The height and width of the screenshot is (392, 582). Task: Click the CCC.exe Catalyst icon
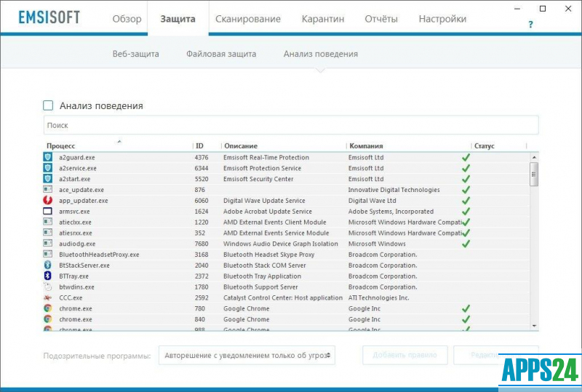tap(48, 297)
